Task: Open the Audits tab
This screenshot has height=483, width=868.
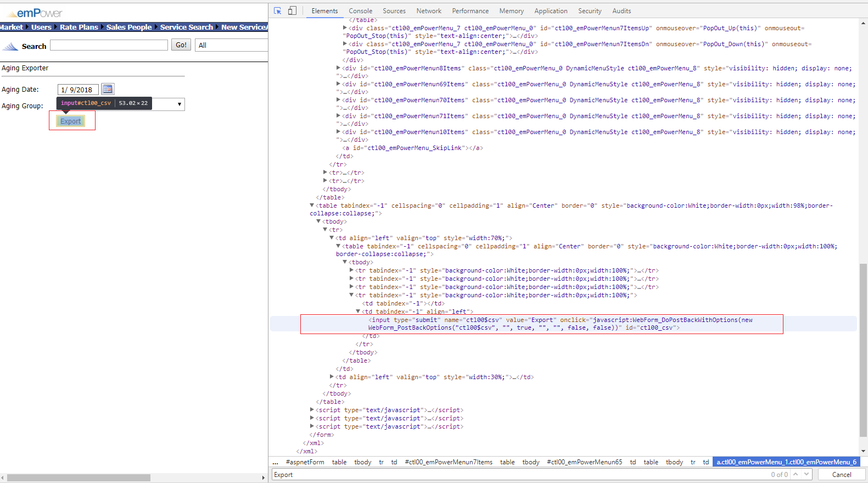Action: [x=621, y=11]
